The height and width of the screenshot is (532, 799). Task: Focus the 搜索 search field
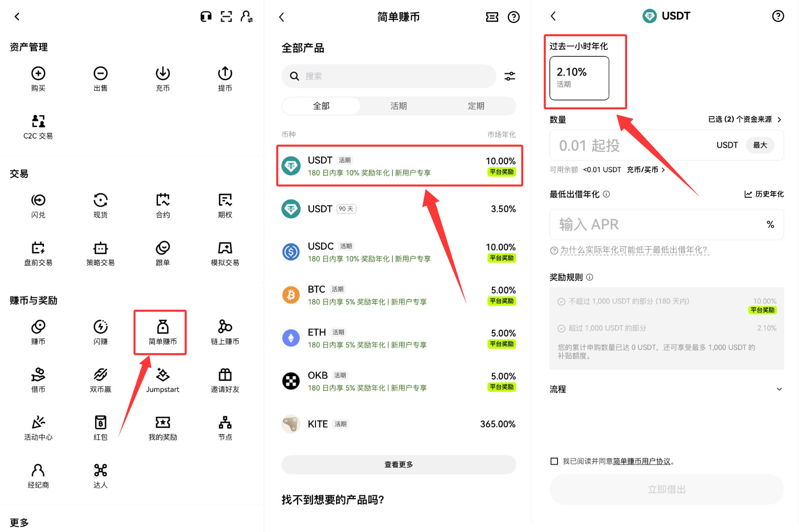[x=389, y=76]
